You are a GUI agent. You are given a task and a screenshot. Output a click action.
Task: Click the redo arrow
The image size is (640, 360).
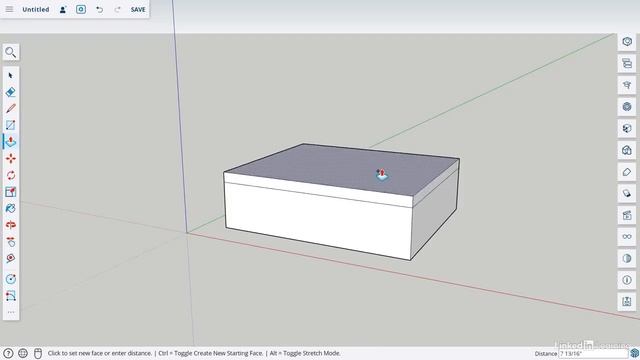tap(118, 9)
